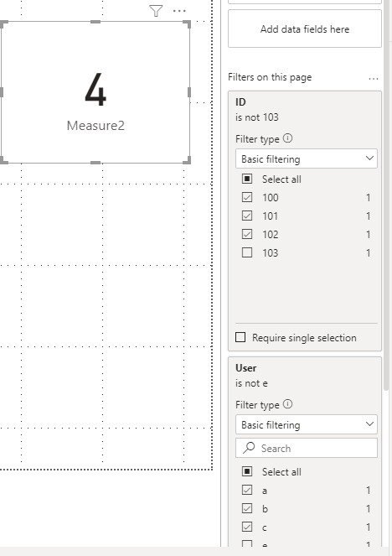The width and height of the screenshot is (392, 556).
Task: Uncheck User value b
Action: [247, 508]
